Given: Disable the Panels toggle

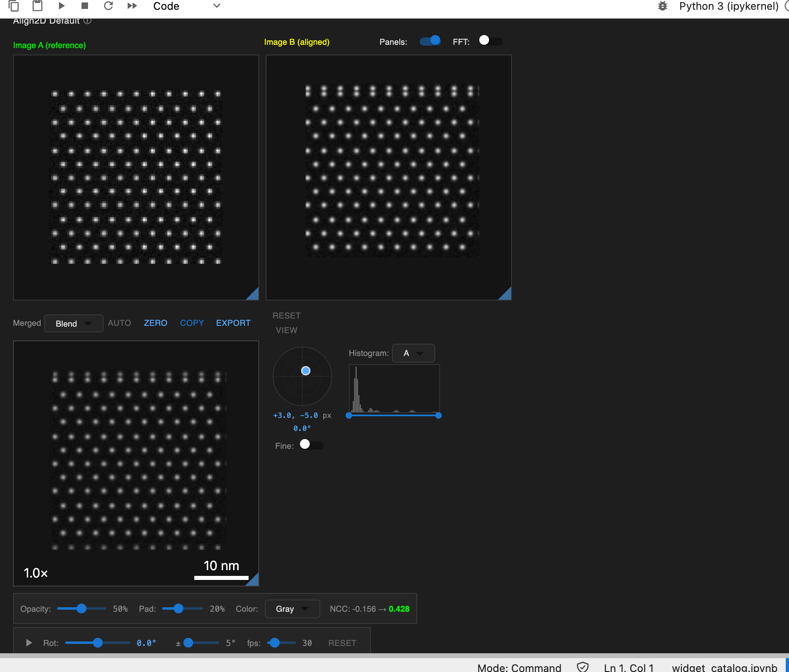Looking at the screenshot, I should pos(430,41).
